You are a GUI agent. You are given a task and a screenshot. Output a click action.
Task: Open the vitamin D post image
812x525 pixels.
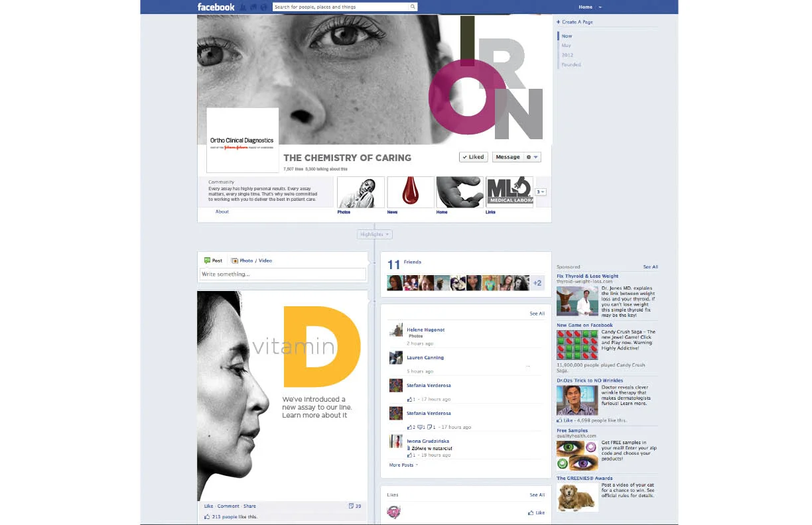click(283, 396)
